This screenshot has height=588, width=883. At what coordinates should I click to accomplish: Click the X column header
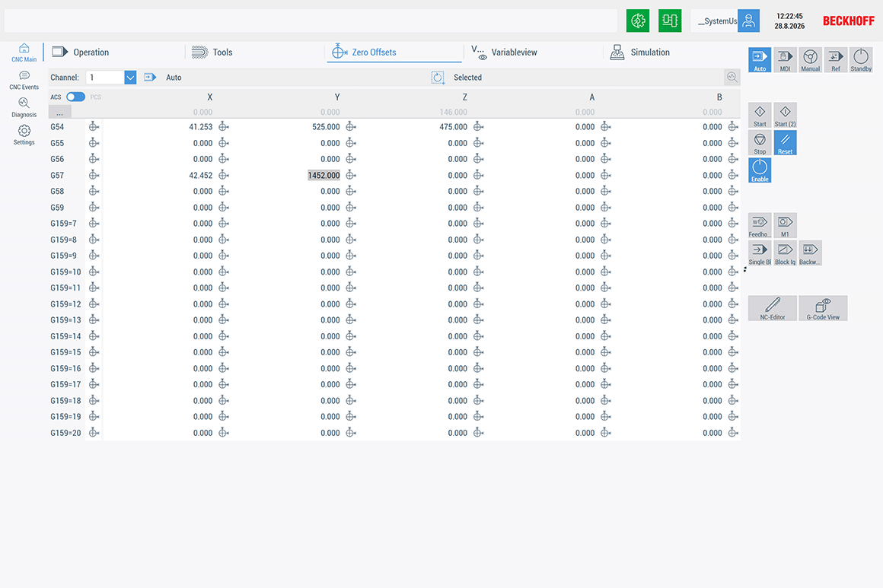[209, 97]
